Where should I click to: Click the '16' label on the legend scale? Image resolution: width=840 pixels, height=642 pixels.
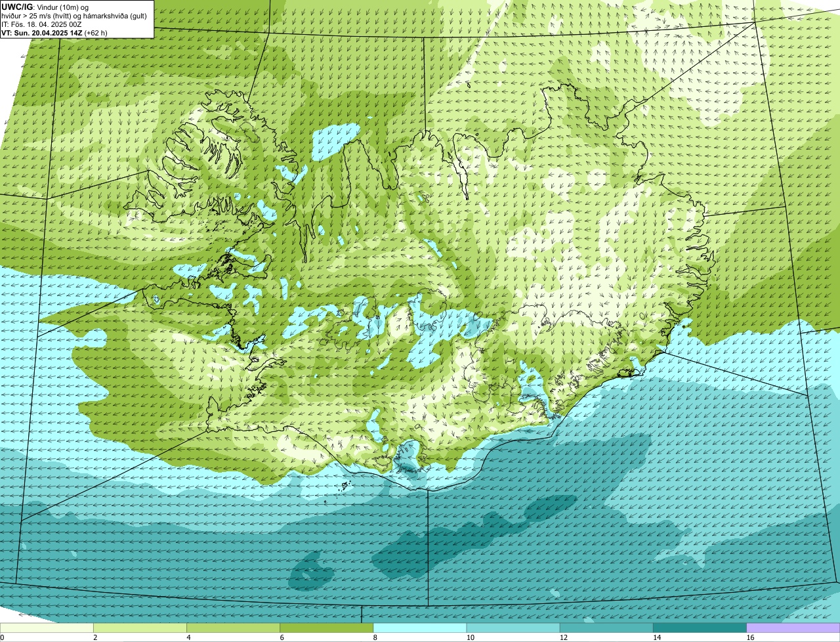(750, 637)
